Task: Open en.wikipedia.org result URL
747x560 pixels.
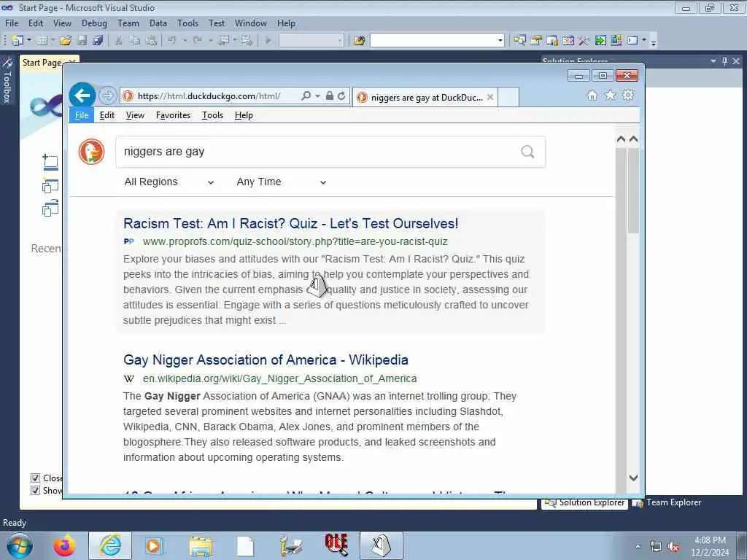Action: click(x=279, y=378)
